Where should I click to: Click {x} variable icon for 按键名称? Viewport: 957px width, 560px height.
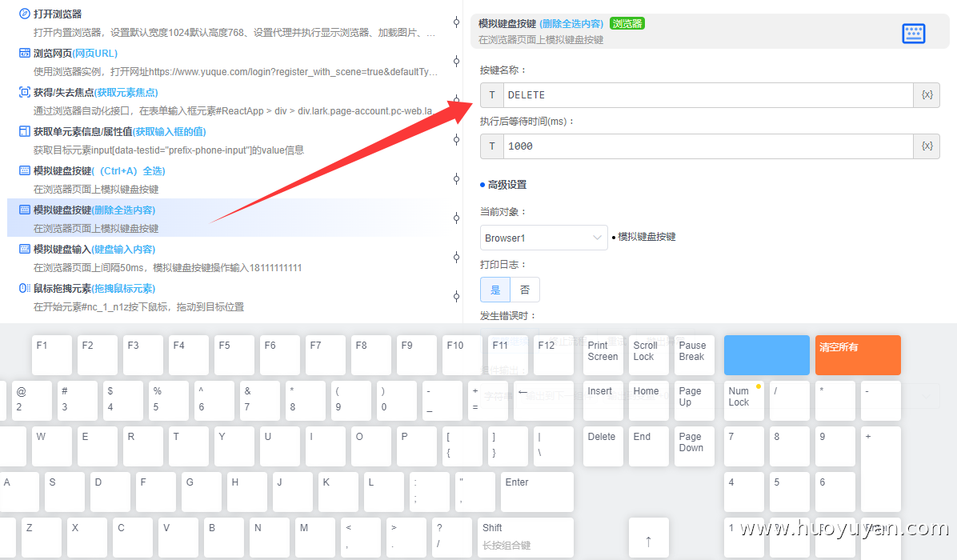[x=927, y=94]
